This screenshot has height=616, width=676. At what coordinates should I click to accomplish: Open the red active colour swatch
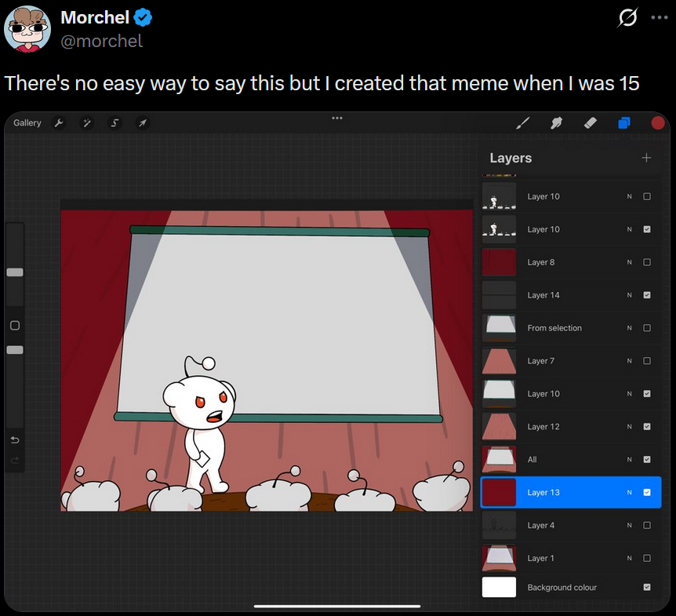click(657, 123)
